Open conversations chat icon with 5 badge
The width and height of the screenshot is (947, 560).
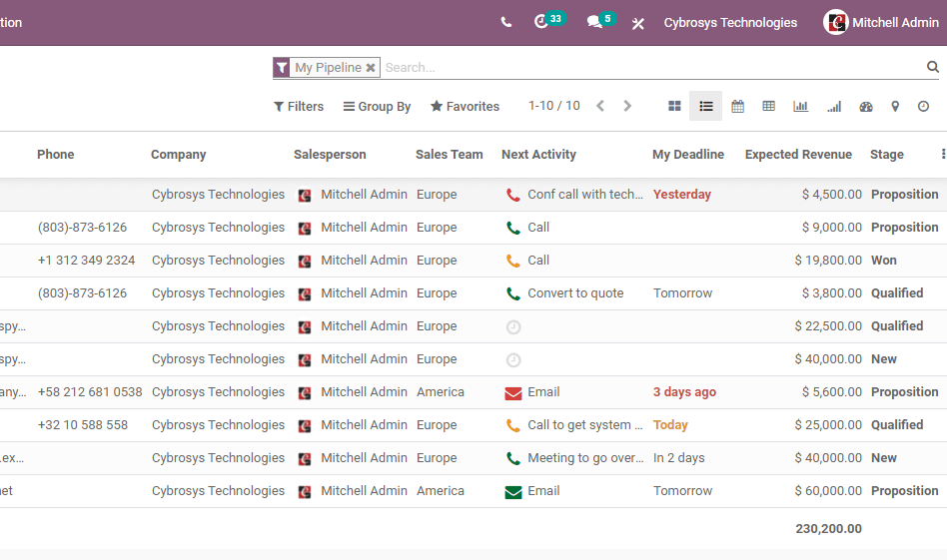click(x=600, y=21)
